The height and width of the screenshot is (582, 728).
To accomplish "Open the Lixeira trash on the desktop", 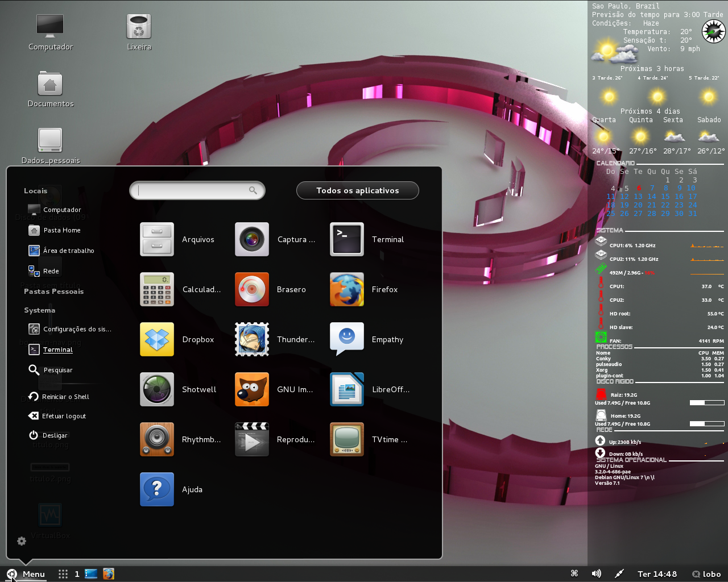I will [138, 26].
